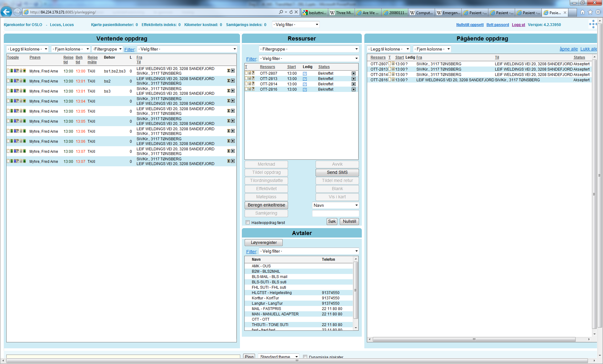Click the search text field below Navn dropdown
Image resolution: width=603 pixels, height=364 pixels.
pos(335,213)
